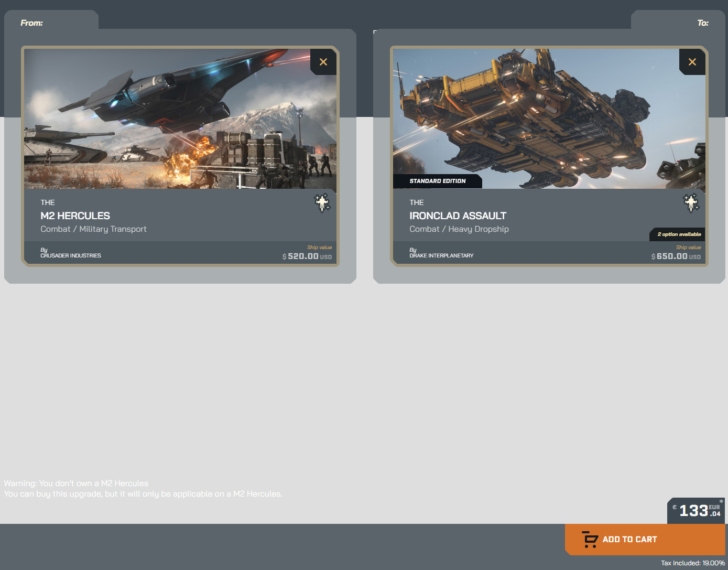Click the asterisk beside the 133.04 EUR price
The height and width of the screenshot is (570, 728).
pos(721,502)
